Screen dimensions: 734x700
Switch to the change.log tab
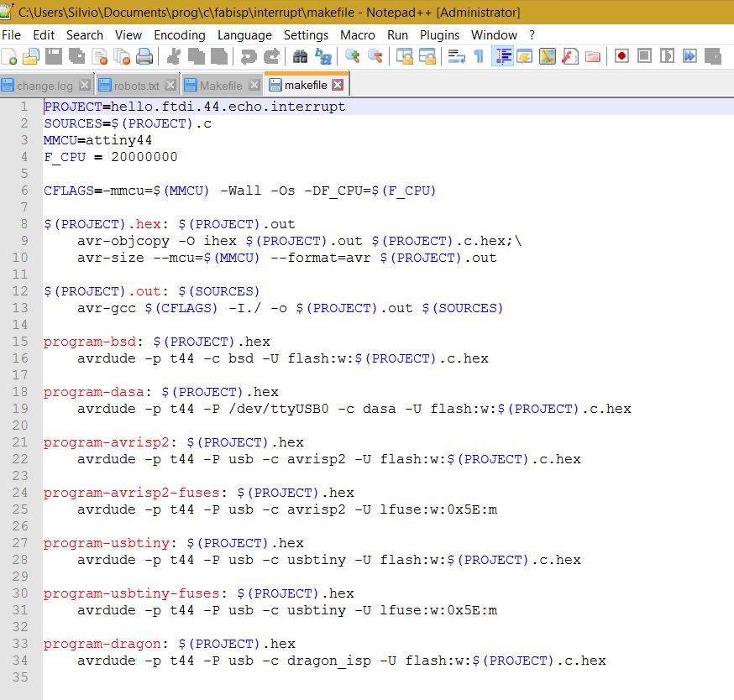45,86
